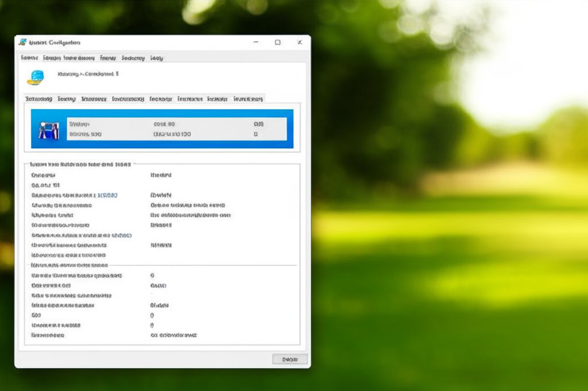Click the blue link in the seventh details row
The image size is (588, 391).
(x=121, y=235)
